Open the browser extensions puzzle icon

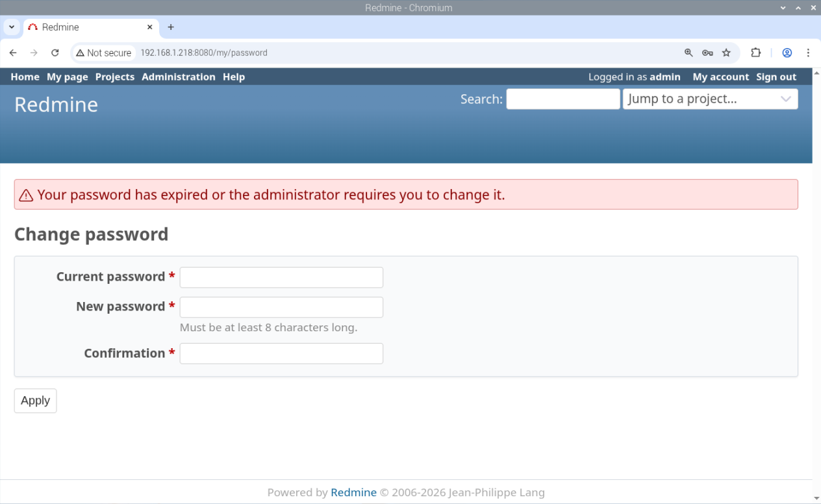tap(755, 53)
